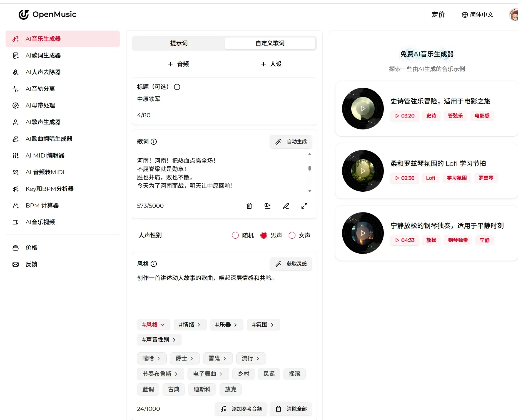518x420 pixels.
Task: Click the OpenMusic logo icon
Action: coord(24,14)
